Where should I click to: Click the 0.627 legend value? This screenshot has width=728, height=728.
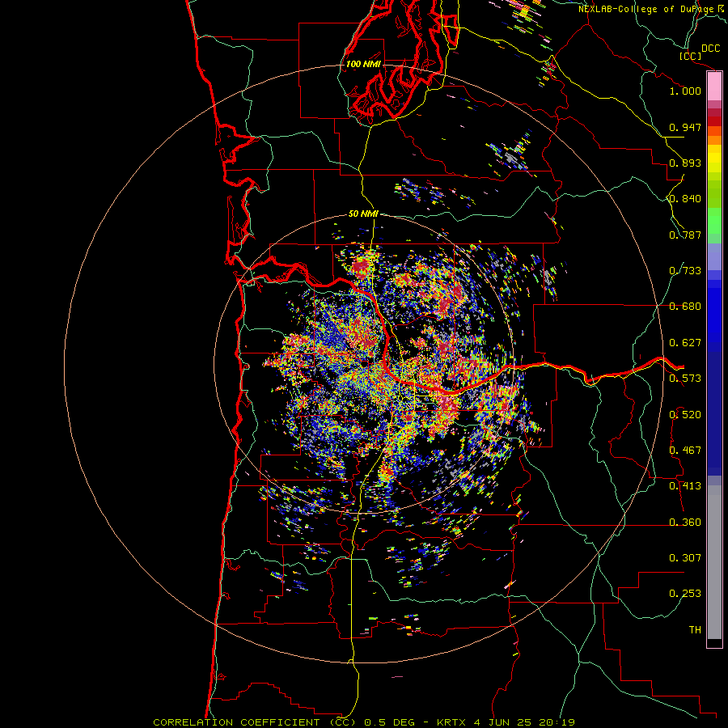point(685,343)
